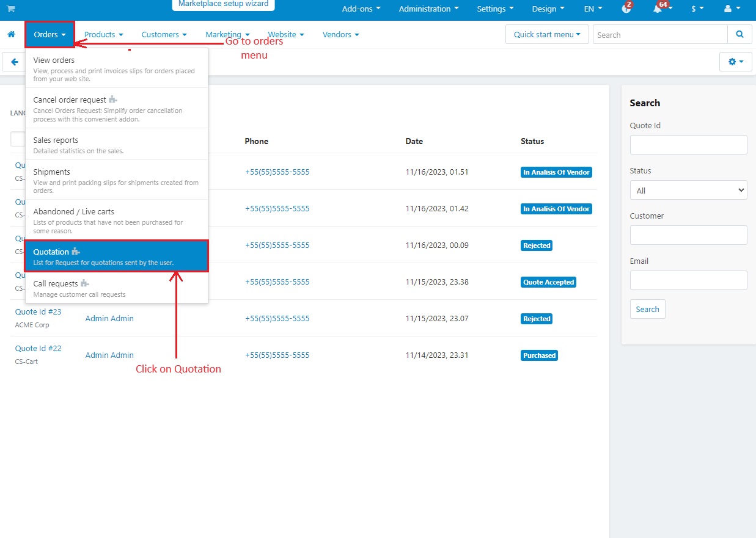Open the user account icon menu
This screenshot has width=756, height=538.
pyautogui.click(x=730, y=9)
